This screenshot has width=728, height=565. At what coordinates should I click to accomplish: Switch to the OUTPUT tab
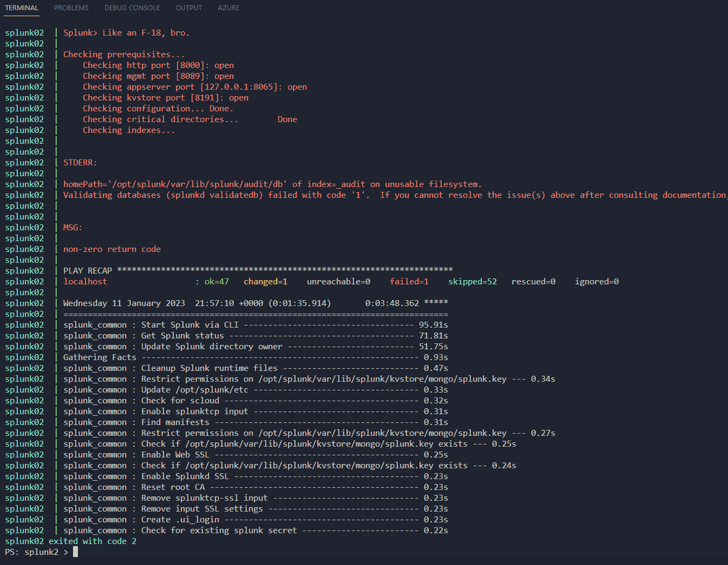[188, 8]
